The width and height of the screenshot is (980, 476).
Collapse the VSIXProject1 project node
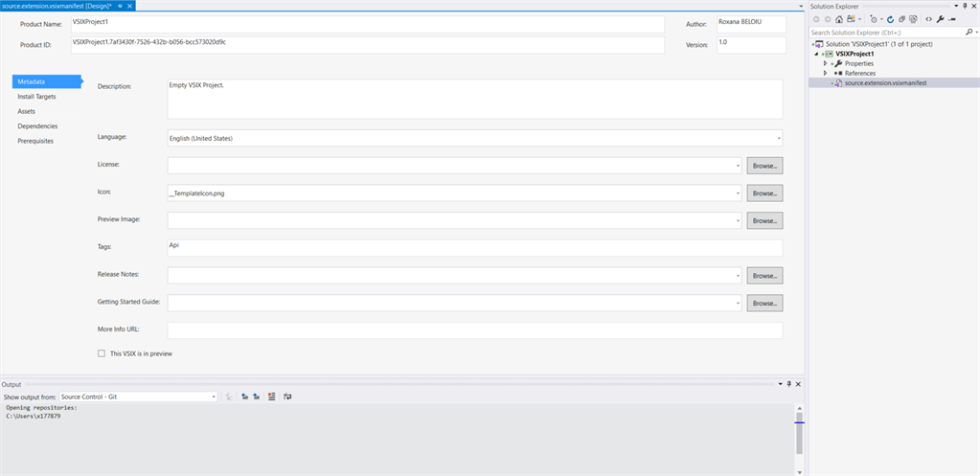pyautogui.click(x=816, y=54)
